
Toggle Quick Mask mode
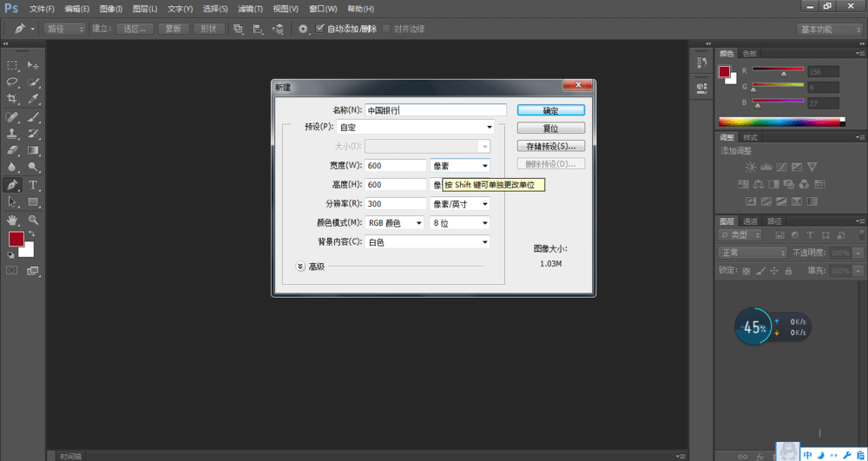[x=12, y=270]
